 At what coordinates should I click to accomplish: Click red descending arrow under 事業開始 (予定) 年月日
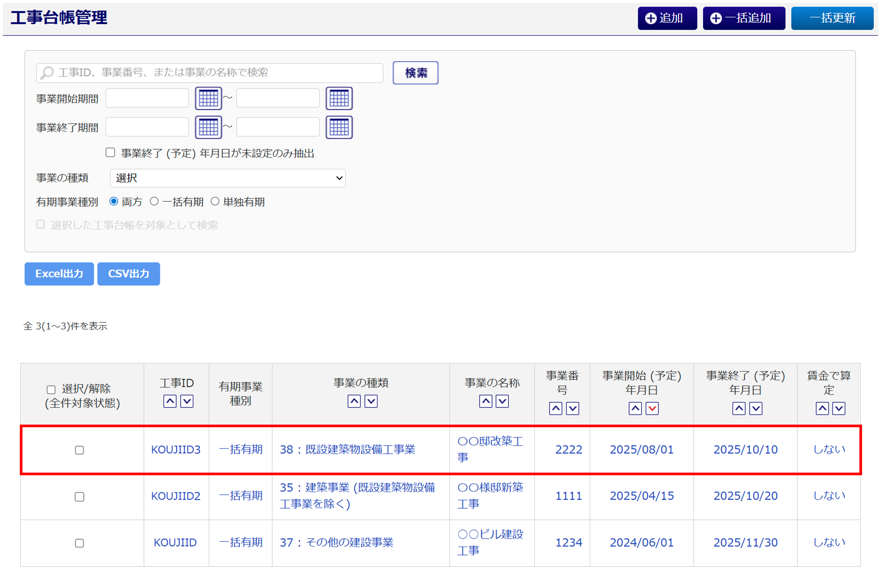pos(652,409)
